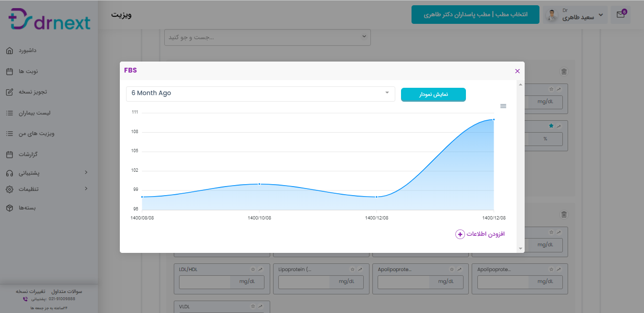Click the highest chart data point near 111
Image resolution: width=644 pixels, height=313 pixels.
tap(494, 119)
